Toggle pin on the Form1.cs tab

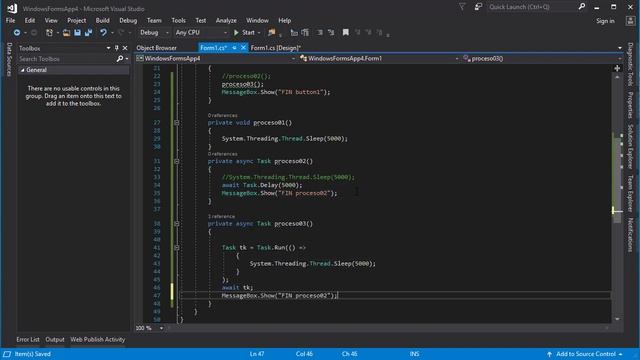234,48
